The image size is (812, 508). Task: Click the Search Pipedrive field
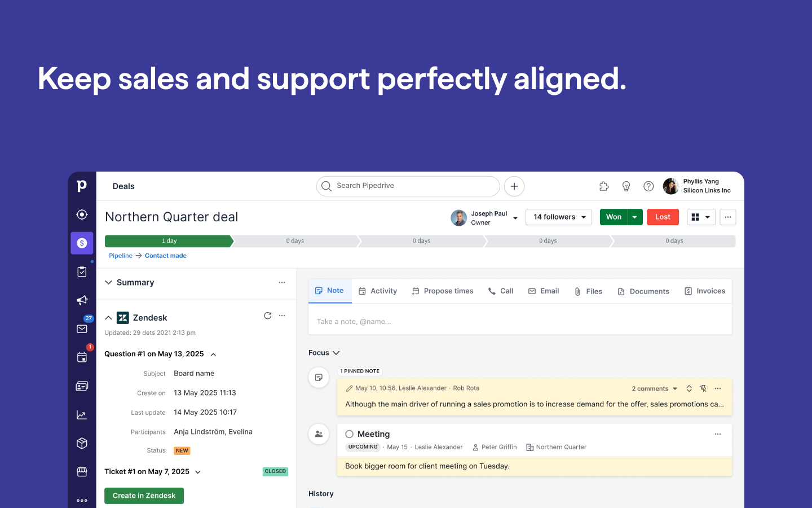click(x=408, y=186)
